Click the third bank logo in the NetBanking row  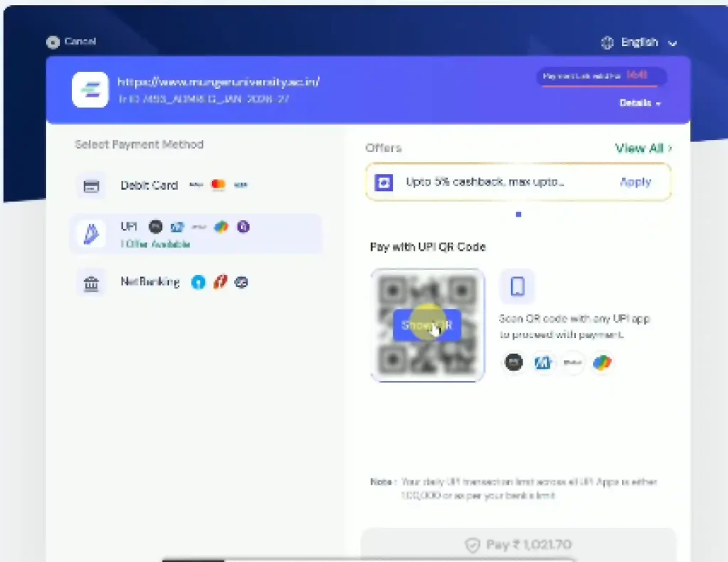(242, 282)
